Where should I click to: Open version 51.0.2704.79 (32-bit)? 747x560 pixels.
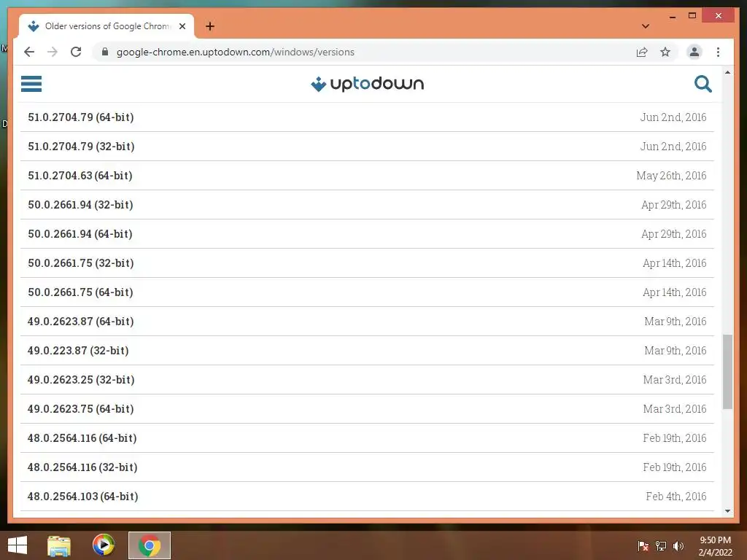click(x=367, y=146)
